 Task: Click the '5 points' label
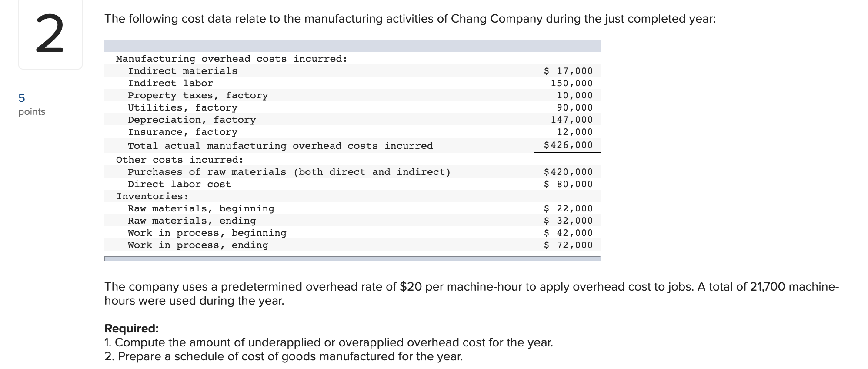tap(31, 105)
